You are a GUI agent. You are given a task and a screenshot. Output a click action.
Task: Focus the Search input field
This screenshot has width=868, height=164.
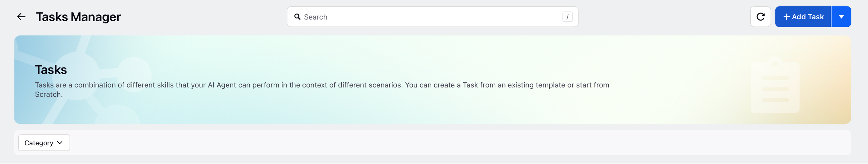(x=432, y=17)
